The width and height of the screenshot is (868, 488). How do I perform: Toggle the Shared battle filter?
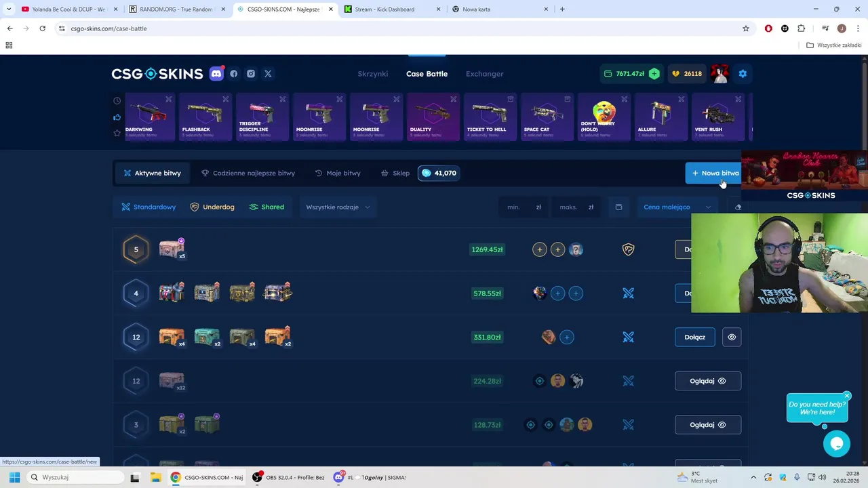tap(267, 207)
